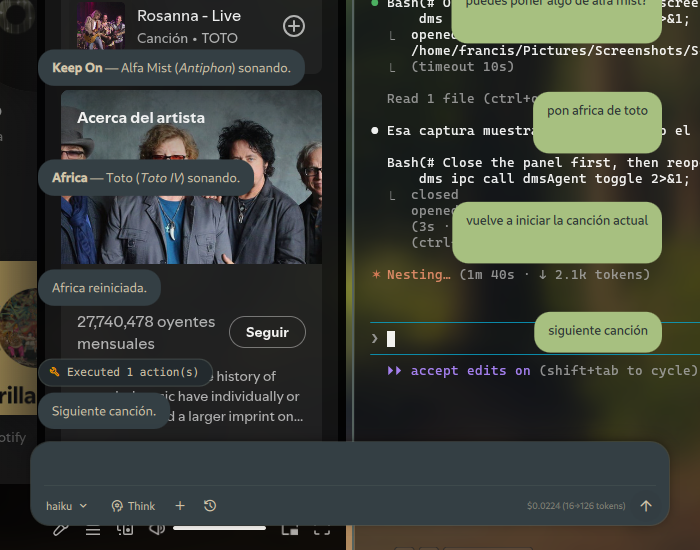Select the Africa — Toto (Toto IV) sonando message
The height and width of the screenshot is (550, 700).
pyautogui.click(x=146, y=178)
